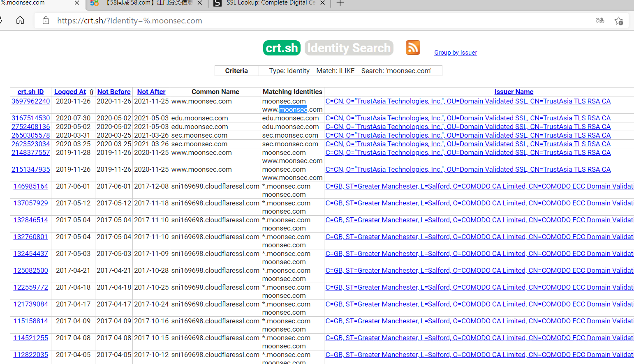
Task: Close the SSL Lookup browser tab
Action: [x=323, y=3]
